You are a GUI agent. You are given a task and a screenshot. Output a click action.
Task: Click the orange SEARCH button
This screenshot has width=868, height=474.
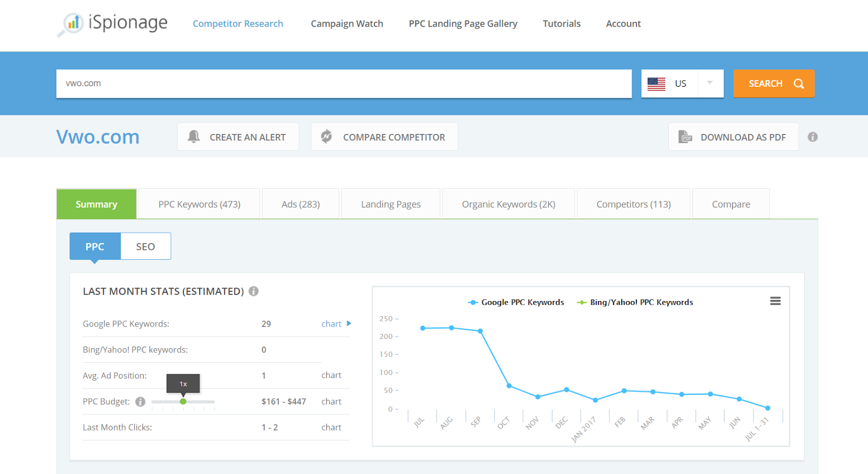pyautogui.click(x=774, y=84)
